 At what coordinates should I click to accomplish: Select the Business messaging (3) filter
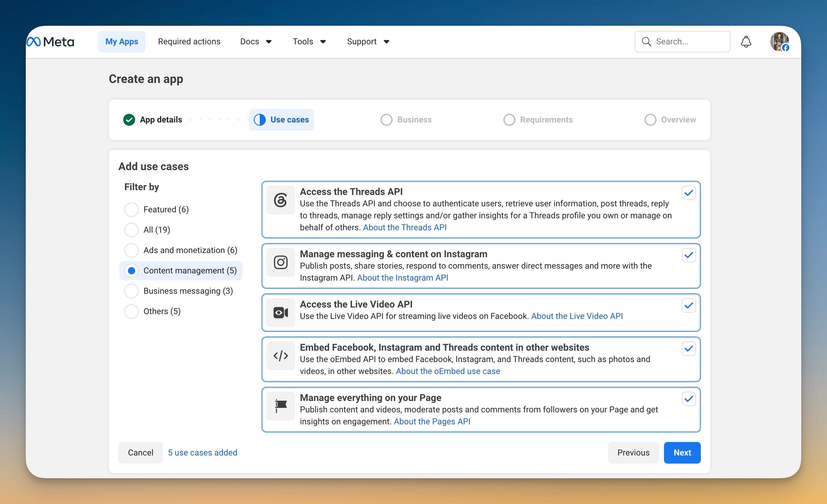click(131, 291)
